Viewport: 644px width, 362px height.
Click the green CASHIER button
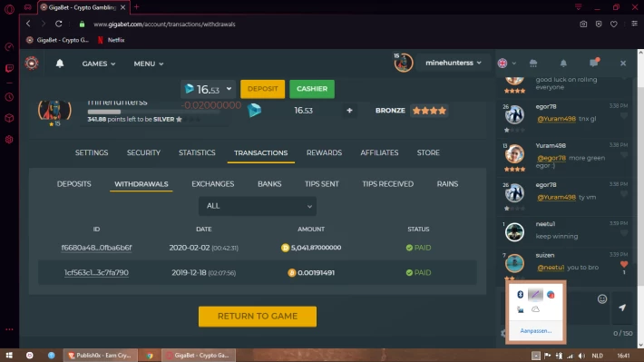(312, 89)
